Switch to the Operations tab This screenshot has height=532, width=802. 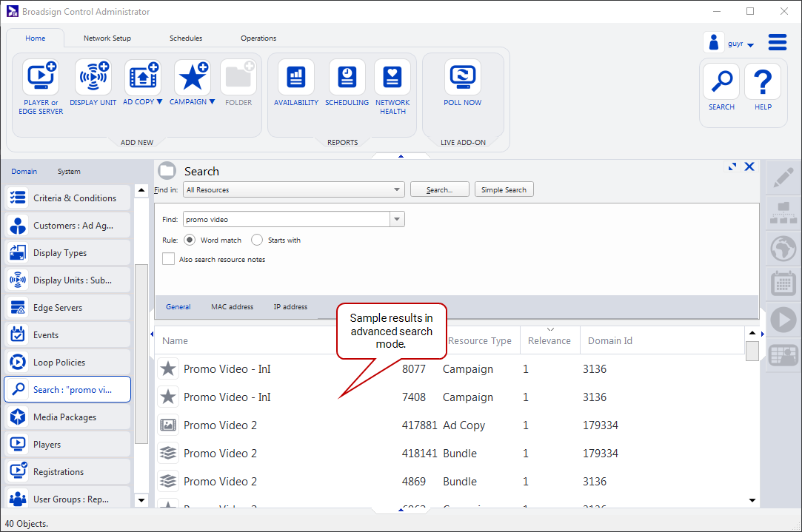[258, 38]
